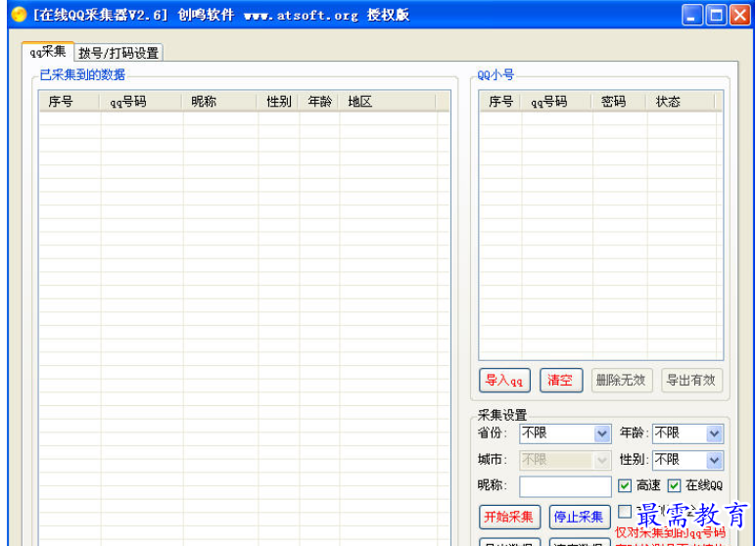Uncheck the 在线QQ checkbox
This screenshot has width=756, height=546.
pos(674,485)
